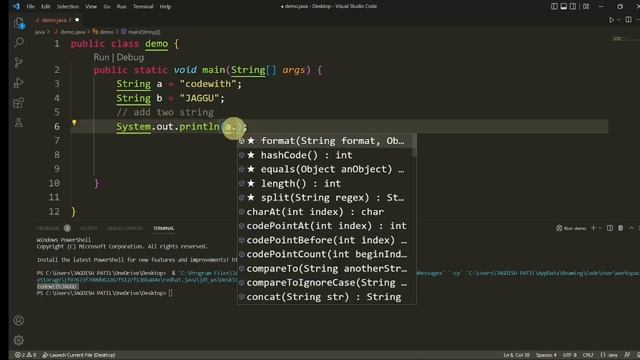Kill terminal with the trash icon

click(620, 228)
